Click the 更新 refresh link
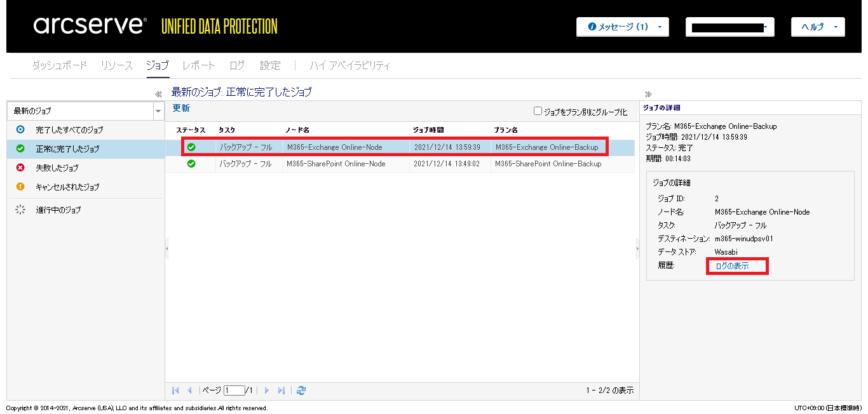The width and height of the screenshot is (868, 414). (x=181, y=108)
